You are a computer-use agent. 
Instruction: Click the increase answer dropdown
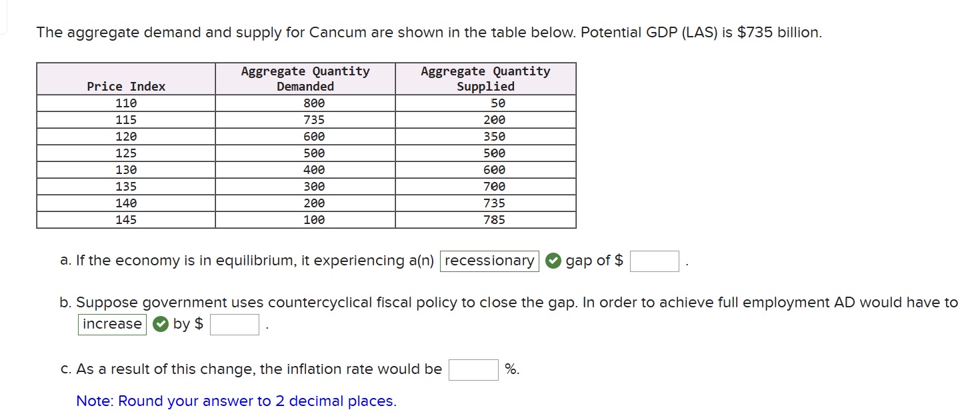[x=112, y=324]
